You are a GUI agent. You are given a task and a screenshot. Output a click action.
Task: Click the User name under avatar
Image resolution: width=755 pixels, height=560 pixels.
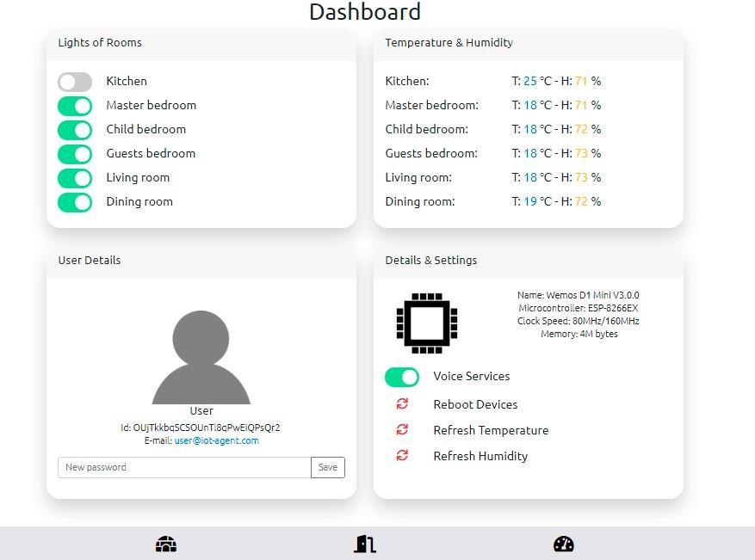[201, 411]
